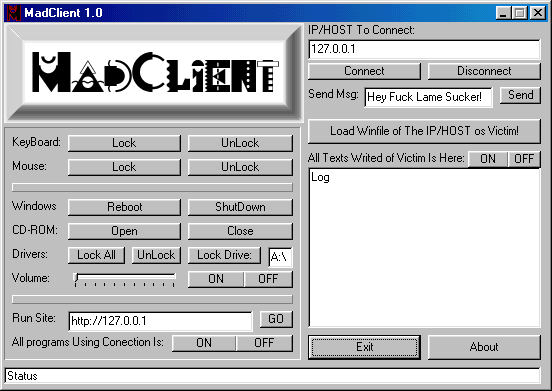Click the CD-ROM Close button

click(x=240, y=231)
